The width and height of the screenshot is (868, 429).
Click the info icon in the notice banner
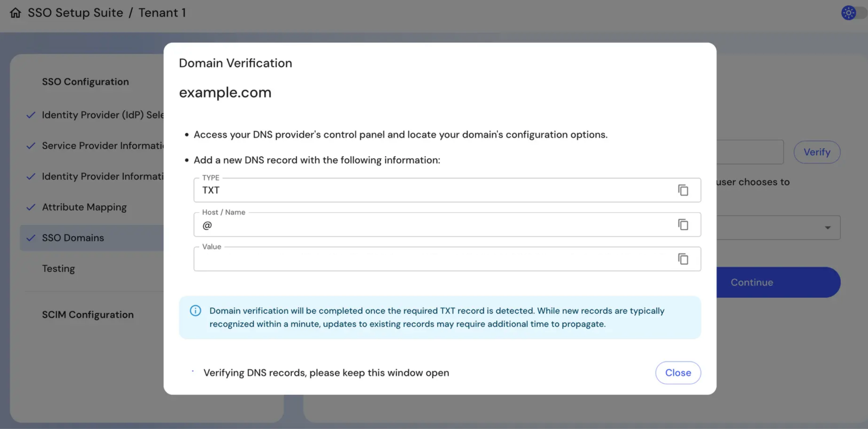[195, 311]
